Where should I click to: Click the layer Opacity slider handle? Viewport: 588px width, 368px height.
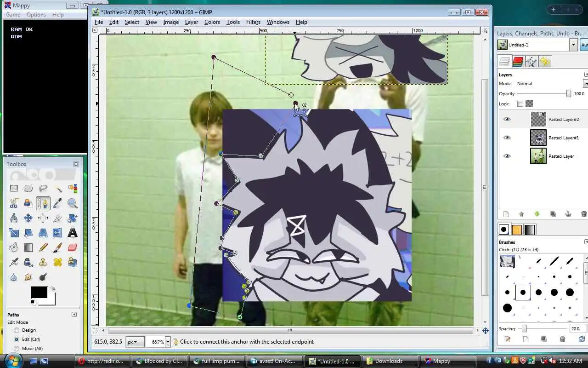[x=569, y=93]
